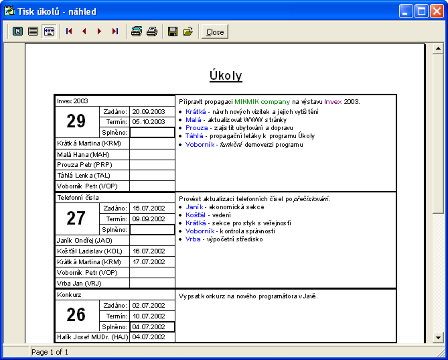Click the date 20.09.2003
Screen dimensions: 448x360
click(149, 112)
